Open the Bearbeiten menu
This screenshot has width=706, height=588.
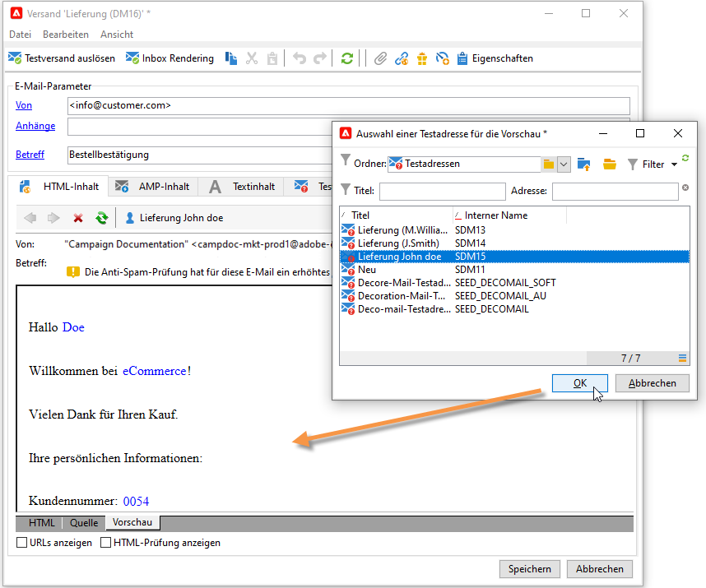66,35
